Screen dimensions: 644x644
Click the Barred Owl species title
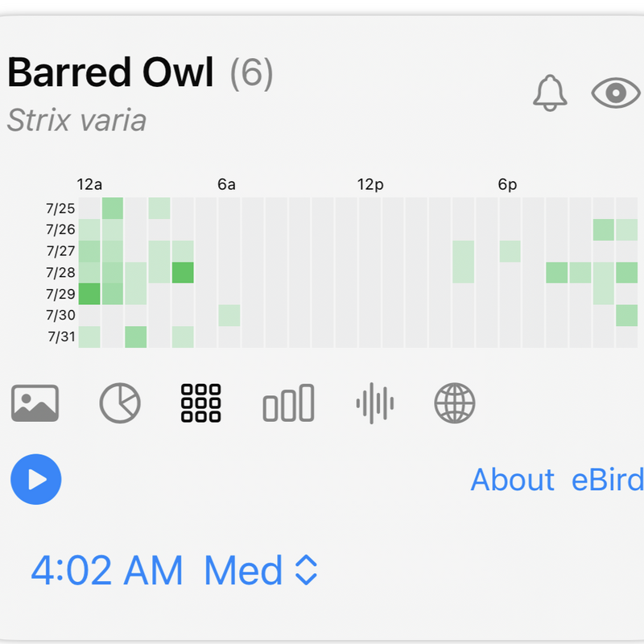pyautogui.click(x=111, y=72)
